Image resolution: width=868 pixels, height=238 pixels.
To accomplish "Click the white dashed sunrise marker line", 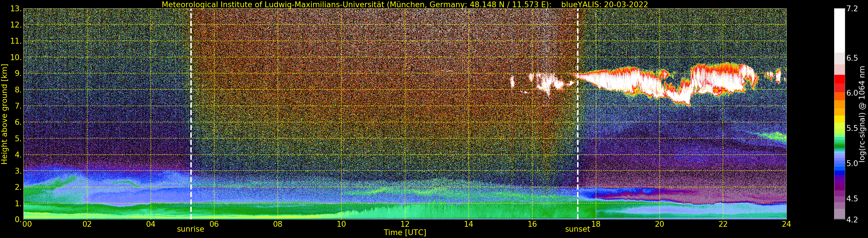I will [x=191, y=114].
